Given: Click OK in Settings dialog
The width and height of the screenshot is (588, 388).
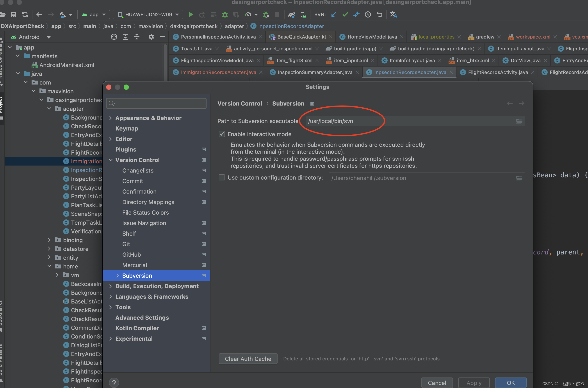Looking at the screenshot, I should pos(511,383).
